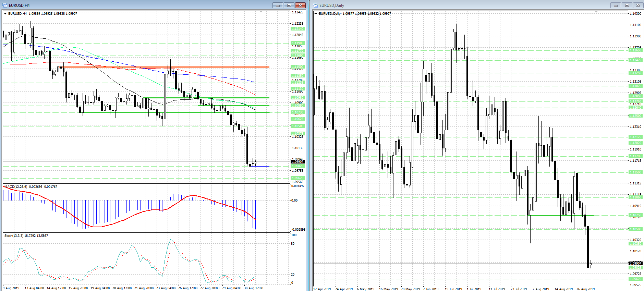The height and width of the screenshot is (291, 644).
Task: Click the green 1.09625 level label on the Daily chart
Action: [635, 279]
